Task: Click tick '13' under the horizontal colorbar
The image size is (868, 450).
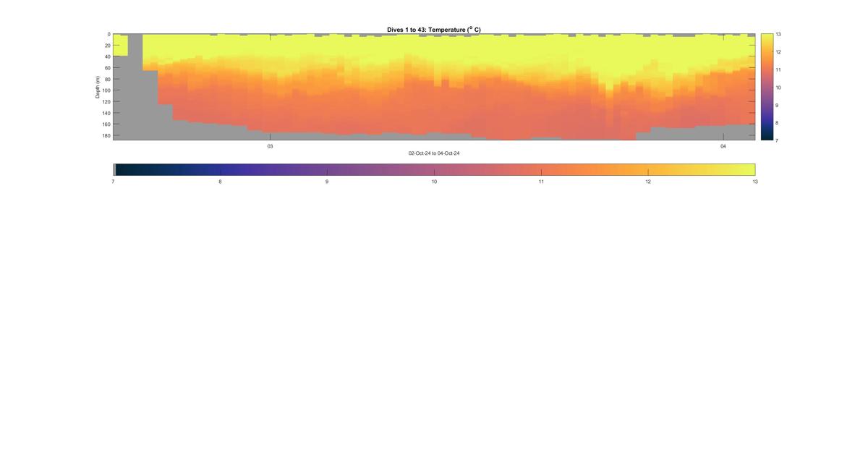Action: [x=755, y=182]
